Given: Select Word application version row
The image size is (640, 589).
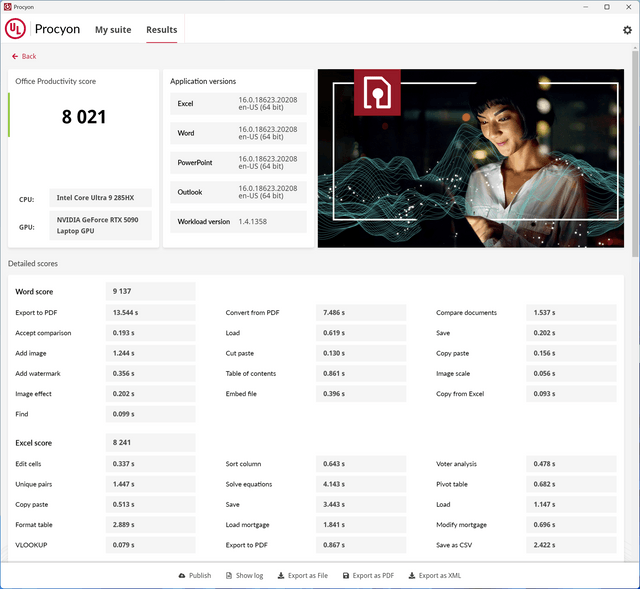Looking at the screenshot, I should [238, 133].
